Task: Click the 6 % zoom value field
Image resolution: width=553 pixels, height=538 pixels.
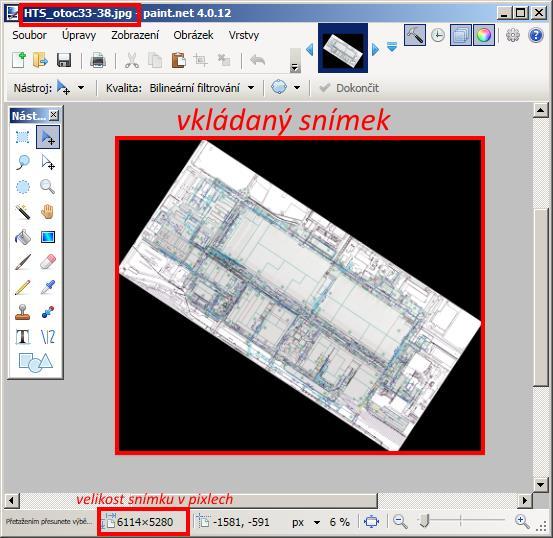Action: tap(340, 522)
